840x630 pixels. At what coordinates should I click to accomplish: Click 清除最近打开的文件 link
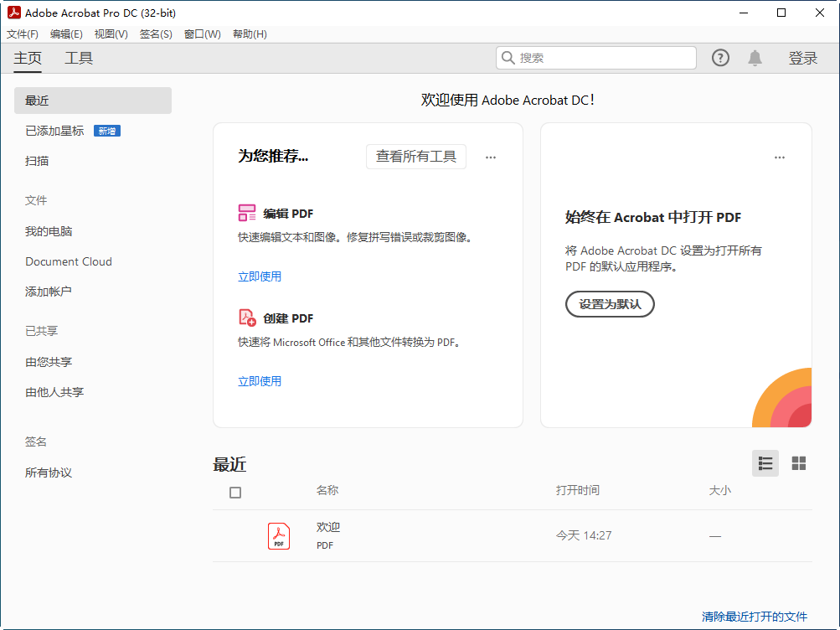[755, 617]
